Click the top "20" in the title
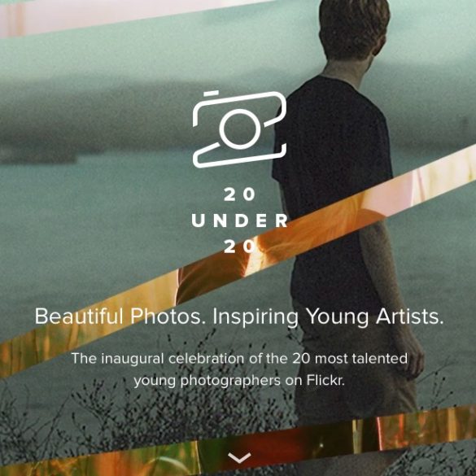 [x=239, y=194]
